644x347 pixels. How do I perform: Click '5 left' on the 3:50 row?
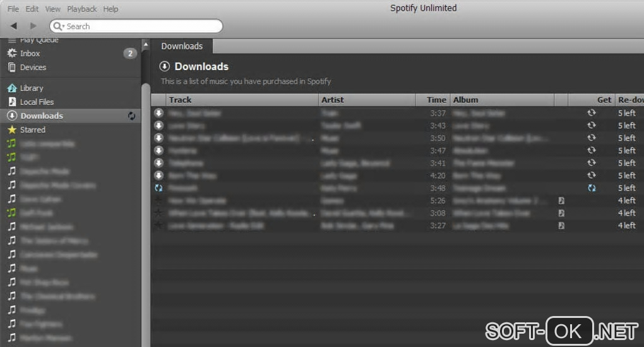(627, 138)
